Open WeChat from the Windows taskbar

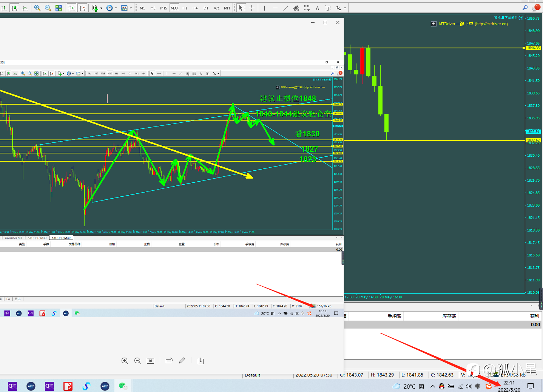pyautogui.click(x=123, y=386)
